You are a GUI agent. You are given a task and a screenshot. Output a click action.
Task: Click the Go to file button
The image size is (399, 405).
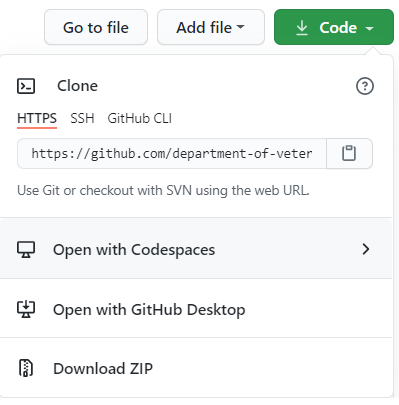tap(96, 27)
